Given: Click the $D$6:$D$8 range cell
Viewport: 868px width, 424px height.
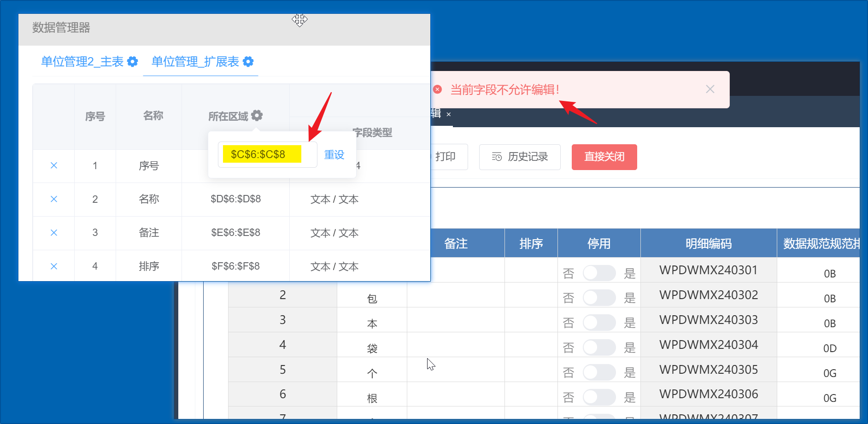Looking at the screenshot, I should tap(235, 199).
